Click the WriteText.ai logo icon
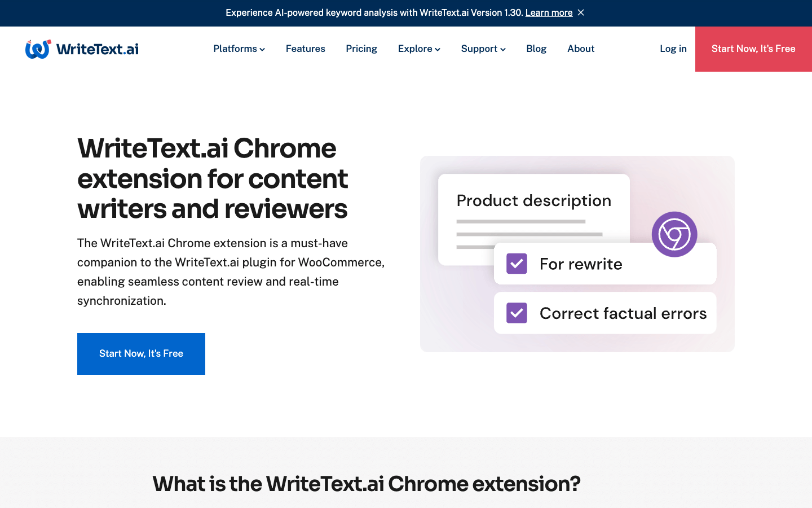Image resolution: width=812 pixels, height=508 pixels. coord(38,49)
